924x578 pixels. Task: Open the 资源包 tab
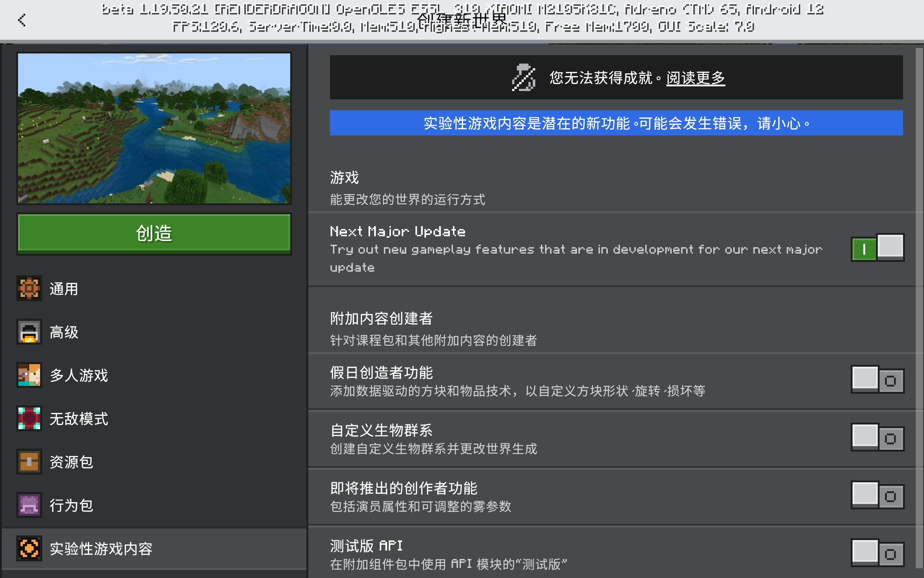tap(154, 461)
